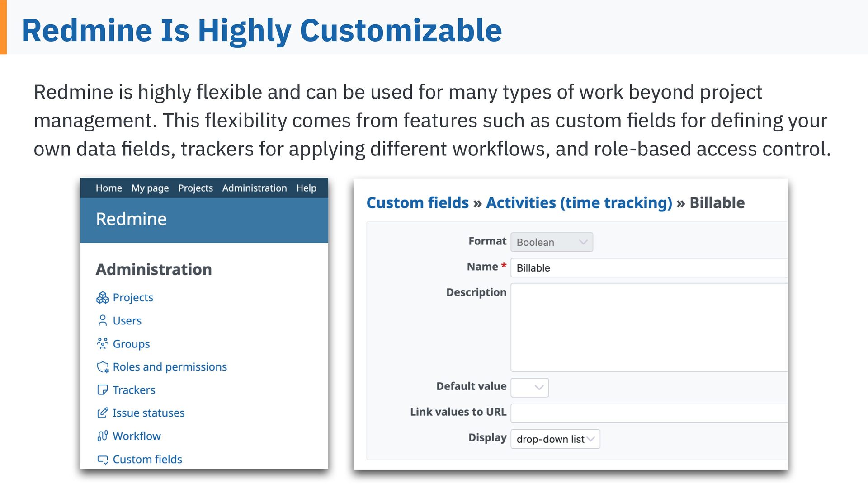Focus the Link values to URL field
Viewport: 868px width, 488px height.
pos(649,413)
